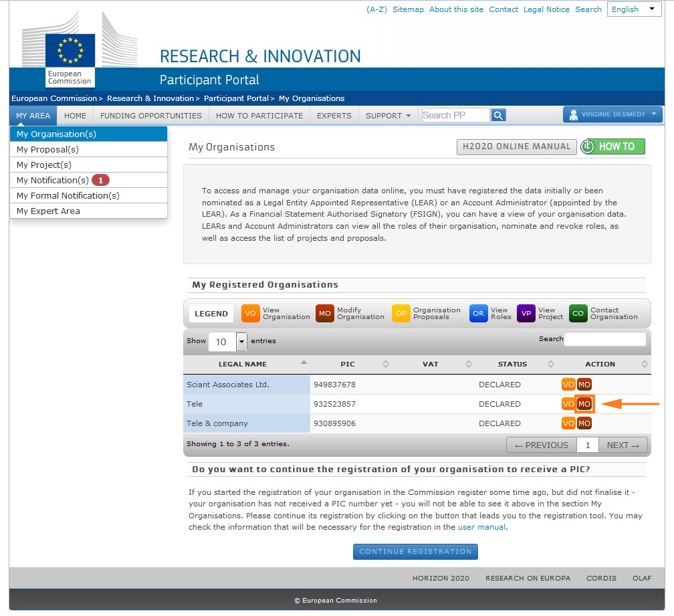The image size is (674, 616).
Task: Click the VO icon in the Tele row
Action: coord(568,404)
